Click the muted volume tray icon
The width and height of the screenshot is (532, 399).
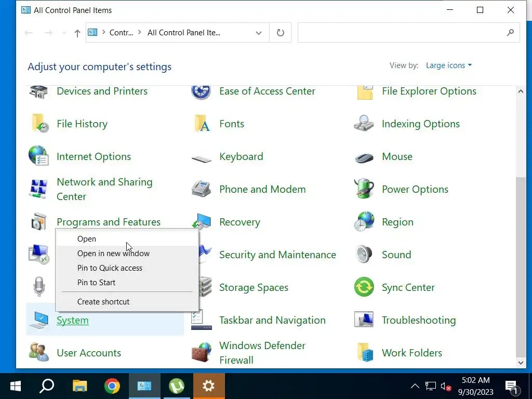(445, 387)
